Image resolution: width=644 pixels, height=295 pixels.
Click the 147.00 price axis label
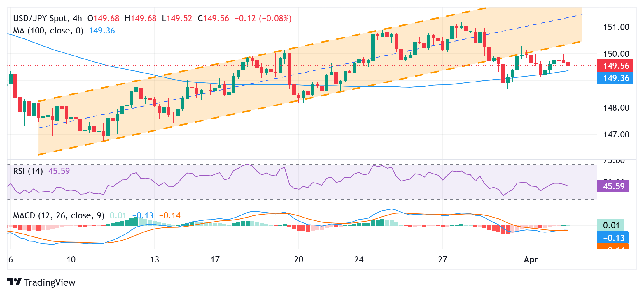pos(616,134)
